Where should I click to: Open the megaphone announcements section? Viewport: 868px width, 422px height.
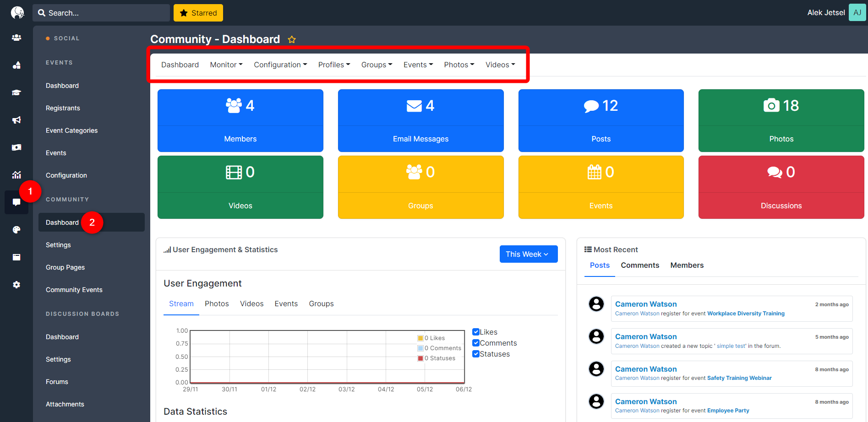pos(16,120)
